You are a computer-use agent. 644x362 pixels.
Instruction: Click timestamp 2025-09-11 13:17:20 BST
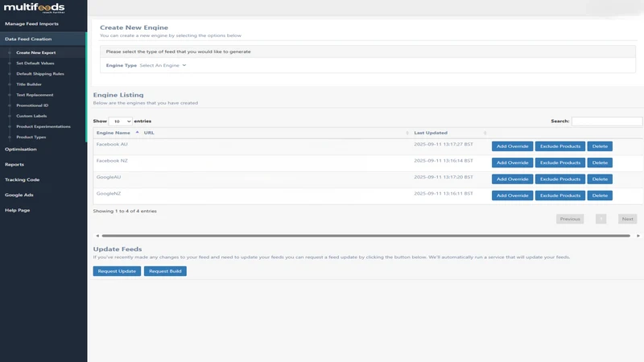coord(444,177)
